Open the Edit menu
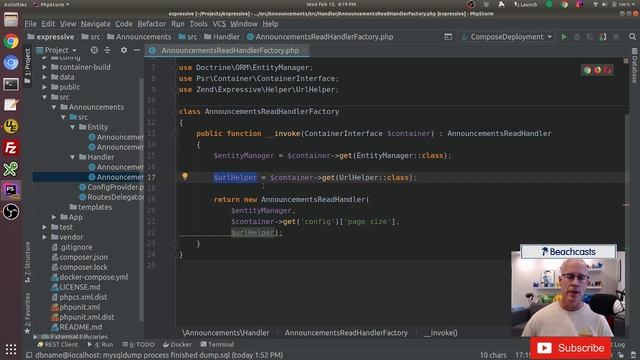Image resolution: width=640 pixels, height=360 pixels. [x=48, y=24]
